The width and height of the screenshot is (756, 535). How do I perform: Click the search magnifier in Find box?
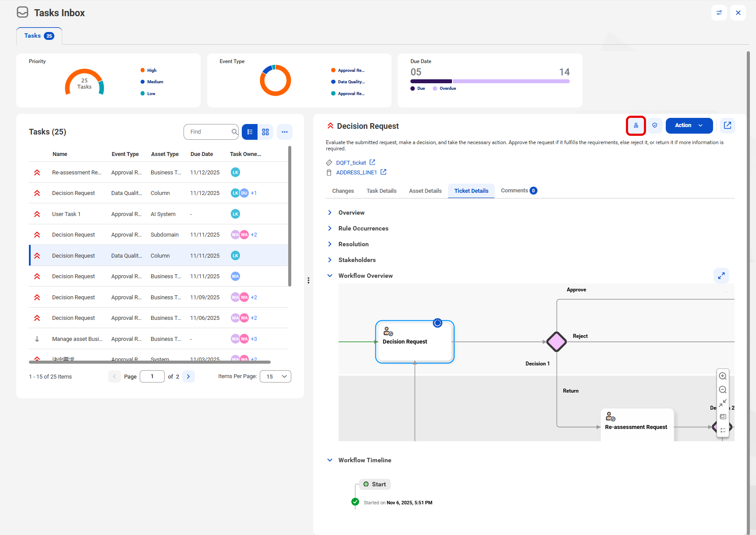[x=235, y=132]
